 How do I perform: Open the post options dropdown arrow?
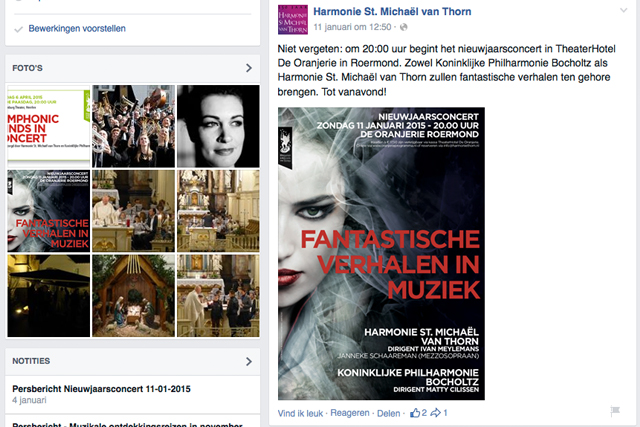tap(623, 10)
